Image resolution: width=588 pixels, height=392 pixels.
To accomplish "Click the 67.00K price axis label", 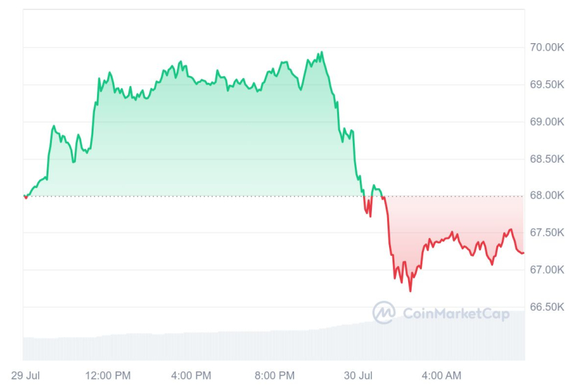I will click(545, 270).
